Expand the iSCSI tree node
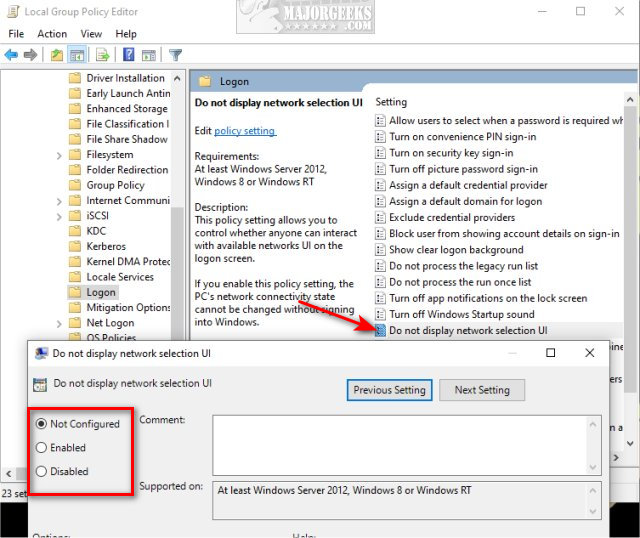This screenshot has width=640, height=538. tap(59, 216)
